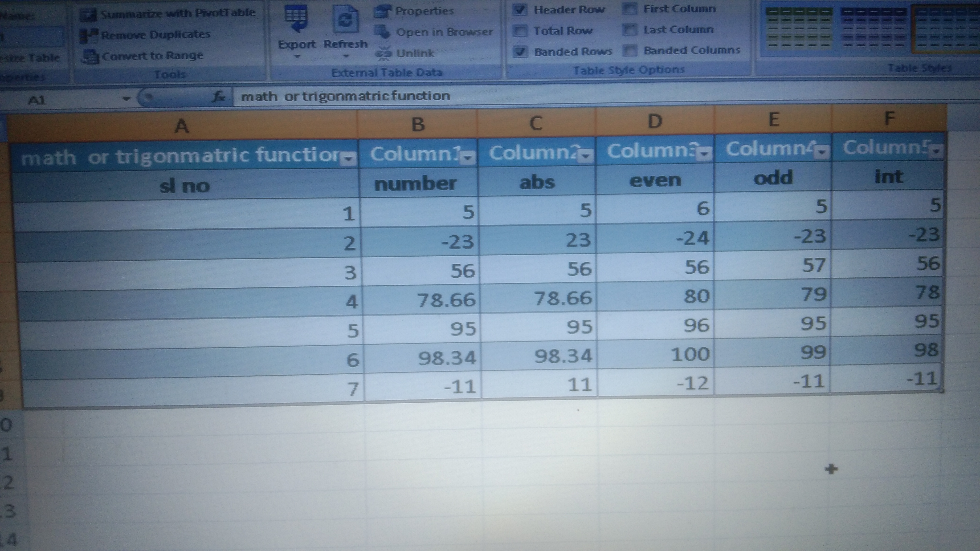Open the Column3 filter dropdown

pos(705,153)
